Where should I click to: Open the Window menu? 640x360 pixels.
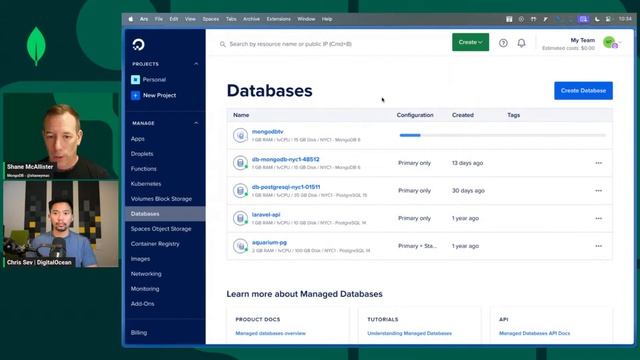[x=306, y=19]
